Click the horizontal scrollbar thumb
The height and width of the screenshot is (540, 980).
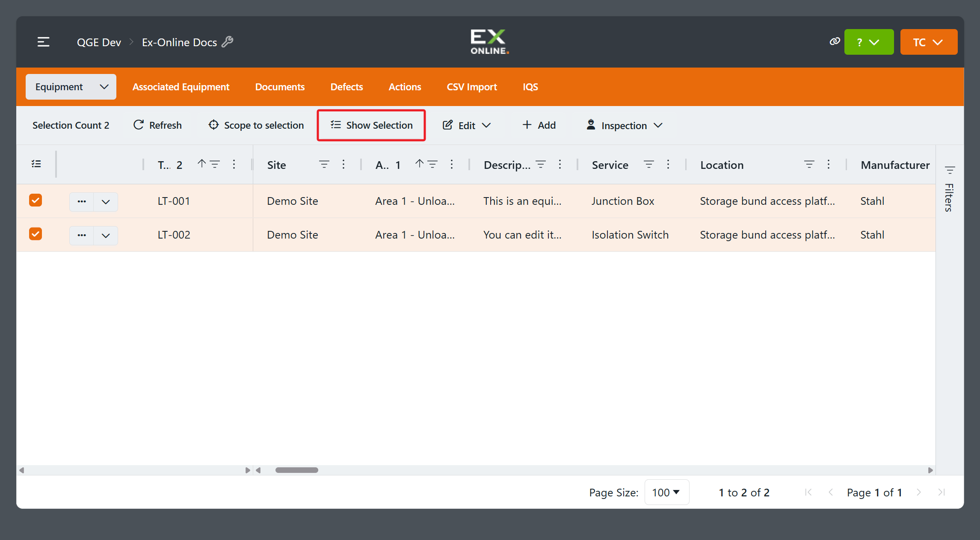pyautogui.click(x=297, y=470)
